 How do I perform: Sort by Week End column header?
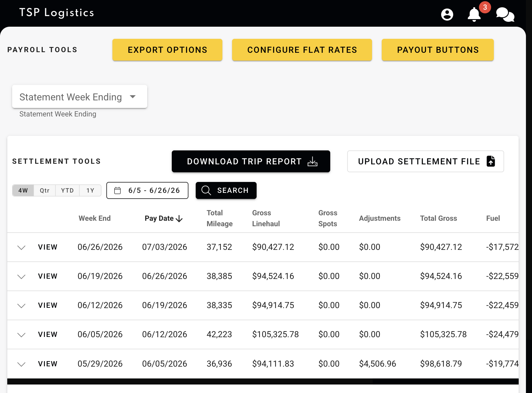pos(95,218)
